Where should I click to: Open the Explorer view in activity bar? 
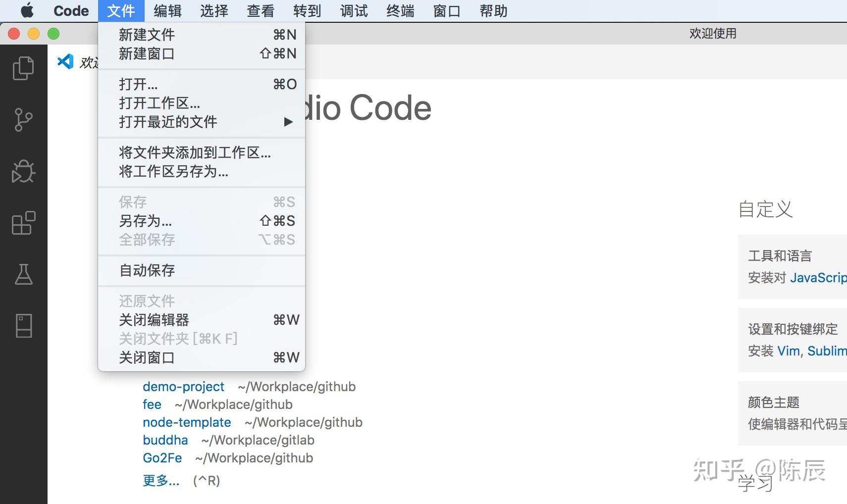[23, 68]
